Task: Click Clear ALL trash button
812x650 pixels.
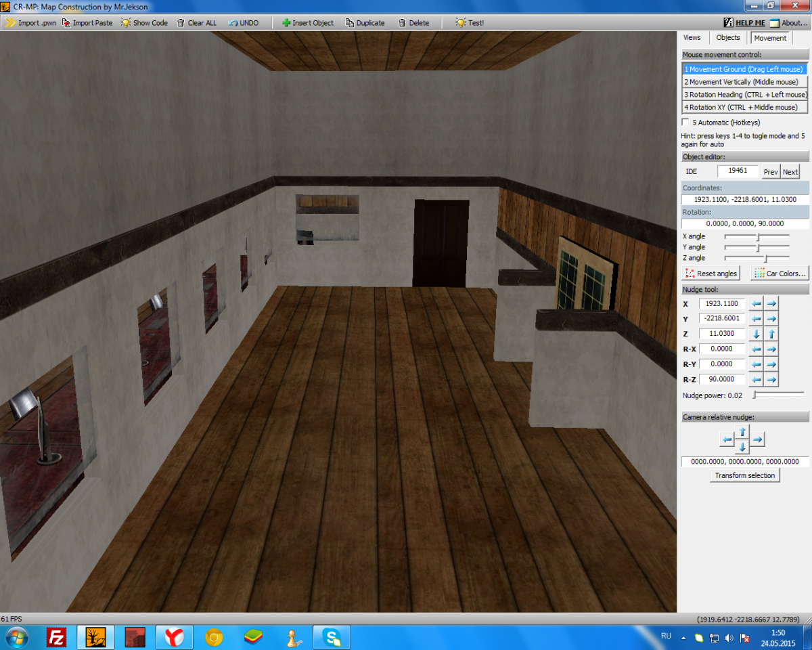Action: pos(197,22)
